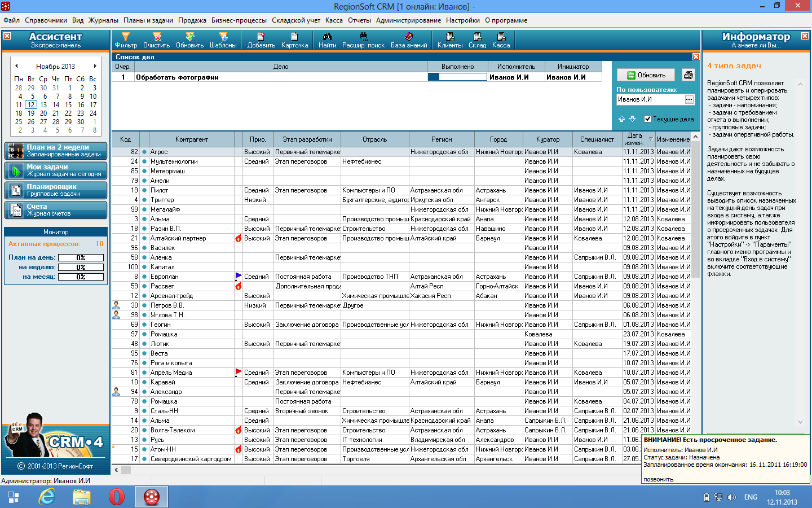
Task: Click the План на день progress bar
Action: [x=81, y=257]
